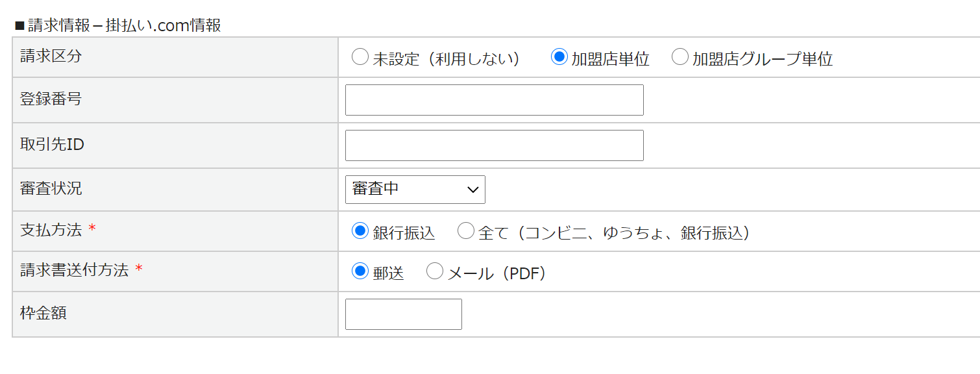Focus the 取引先ID input box

coord(494,145)
